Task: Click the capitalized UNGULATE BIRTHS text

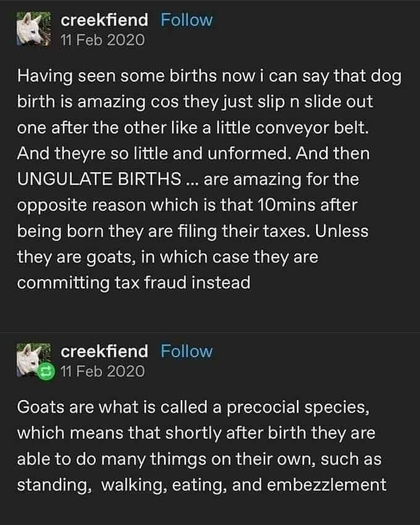Action: pyautogui.click(x=99, y=180)
